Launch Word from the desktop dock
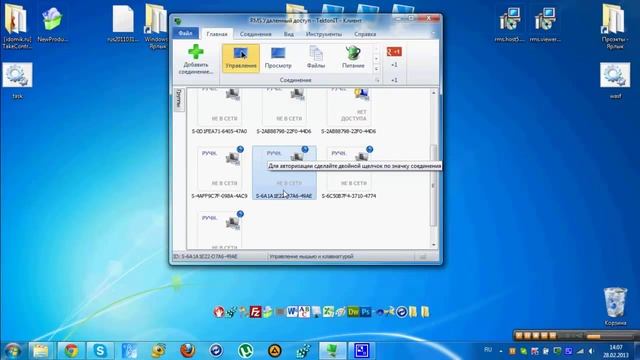This screenshot has width=640, height=360. coord(292,312)
